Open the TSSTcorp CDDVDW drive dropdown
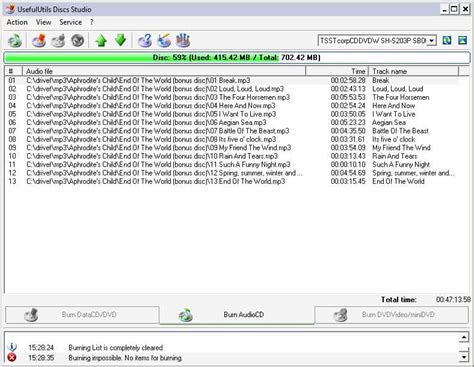The height and width of the screenshot is (367, 474). [432, 41]
